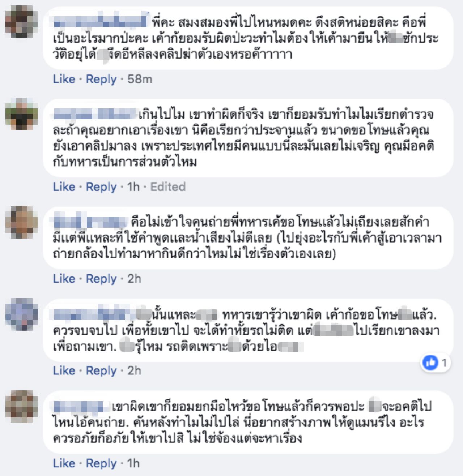Like the comment marked Edited
The width and height of the screenshot is (463, 476).
click(x=64, y=187)
